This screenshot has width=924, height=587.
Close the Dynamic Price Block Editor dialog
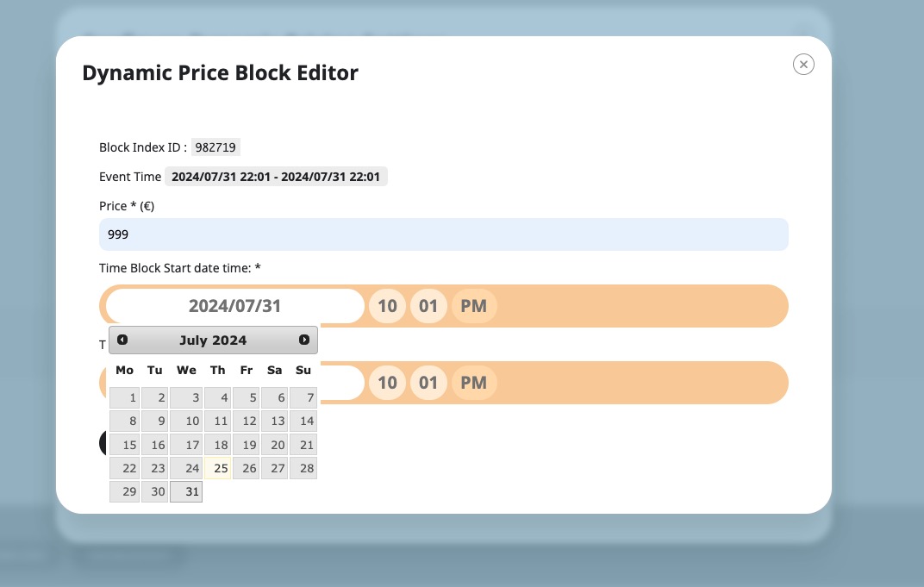pyautogui.click(x=803, y=65)
